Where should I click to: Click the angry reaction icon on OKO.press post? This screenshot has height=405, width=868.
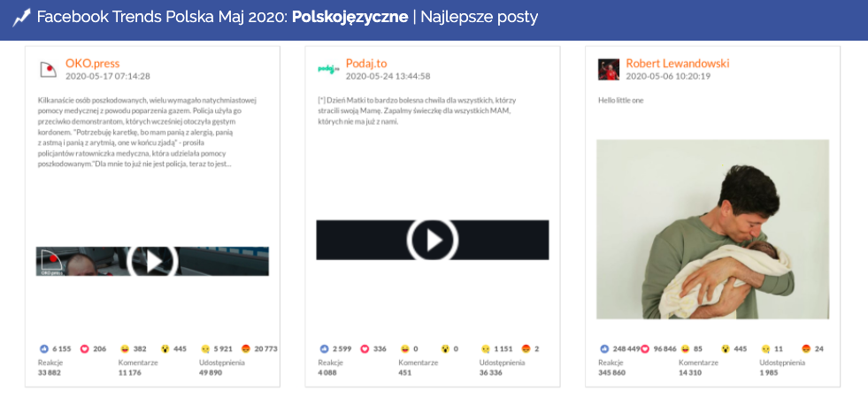coord(245,348)
